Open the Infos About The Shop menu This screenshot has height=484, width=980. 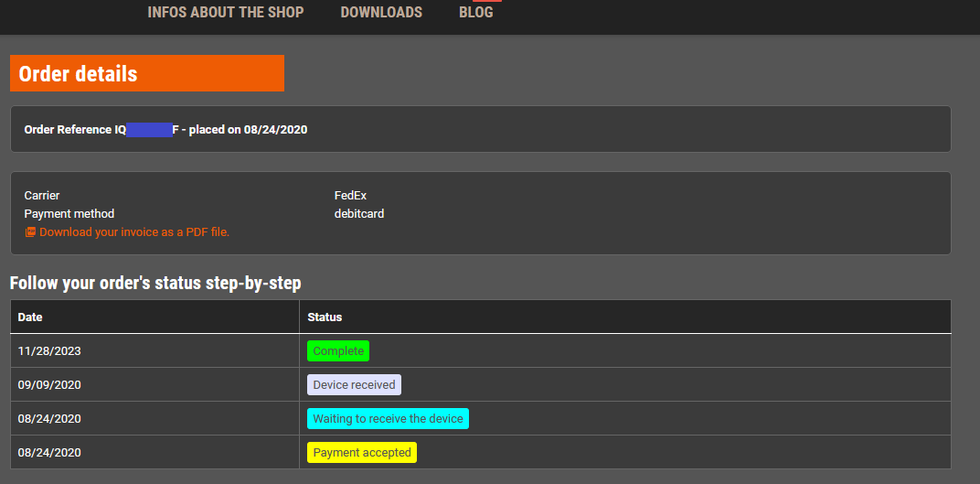[x=225, y=13]
